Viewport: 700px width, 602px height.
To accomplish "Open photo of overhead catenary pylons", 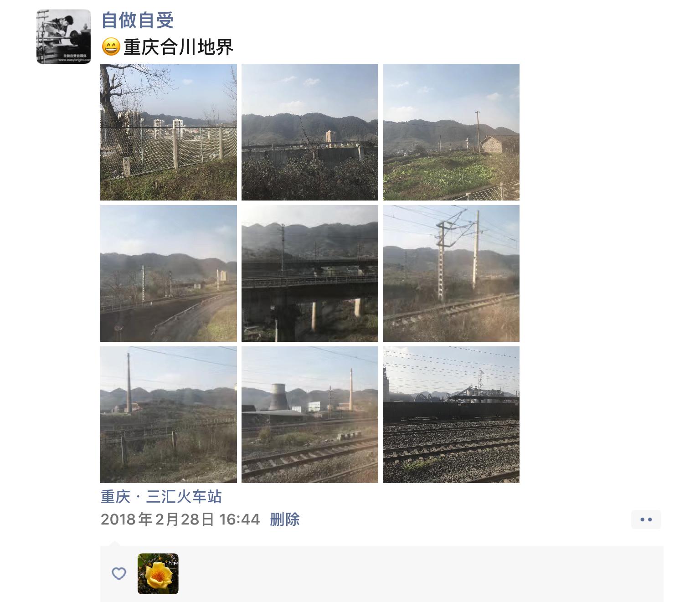I will tap(451, 273).
